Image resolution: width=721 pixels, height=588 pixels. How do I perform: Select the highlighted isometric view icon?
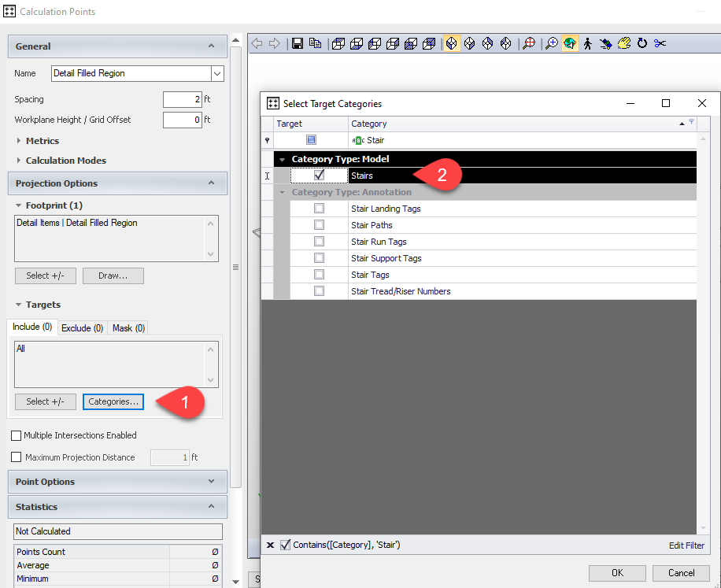tap(452, 43)
